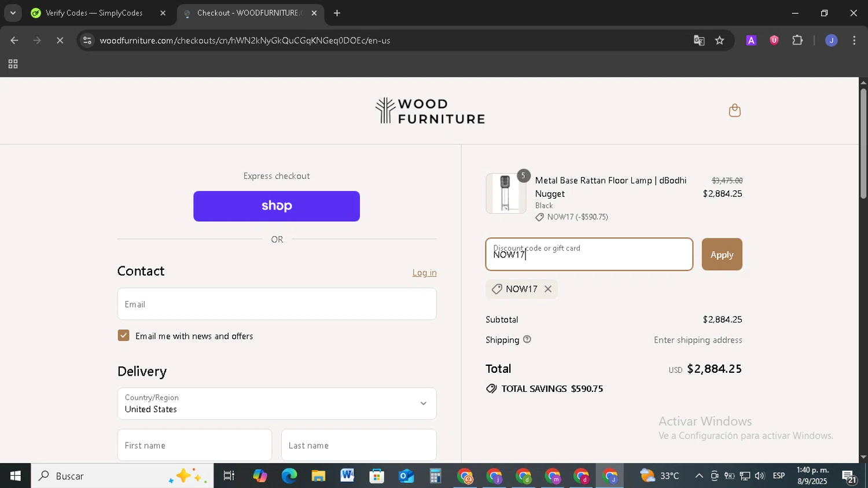This screenshot has width=868, height=488.
Task: Open the volume control icon
Action: 759,476
